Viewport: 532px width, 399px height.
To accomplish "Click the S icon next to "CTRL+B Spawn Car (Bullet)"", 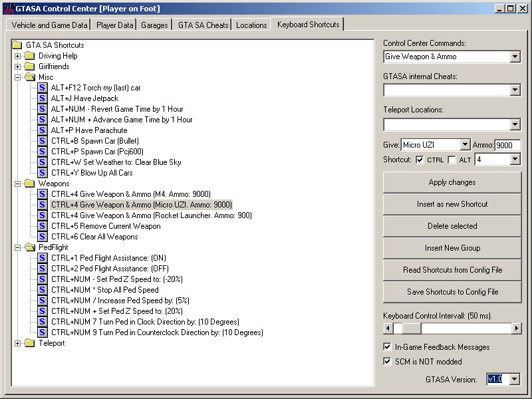I will [41, 140].
